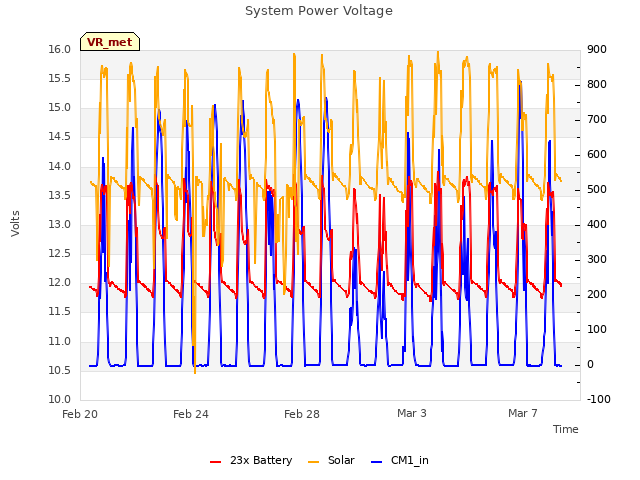640x480 pixels.
Task: Click the 12.0 left axis value
Action: coord(60,282)
